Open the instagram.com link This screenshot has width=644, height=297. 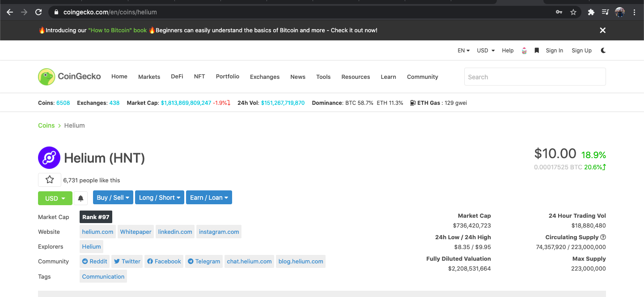point(219,232)
